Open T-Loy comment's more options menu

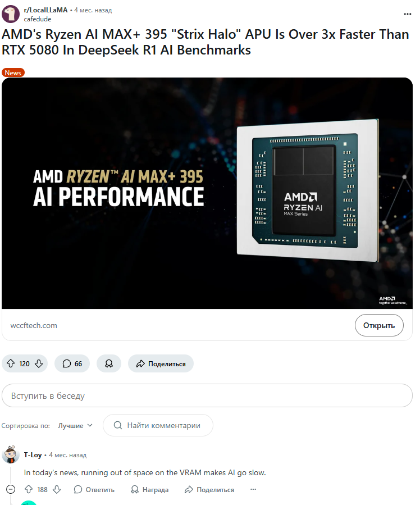coord(253,489)
